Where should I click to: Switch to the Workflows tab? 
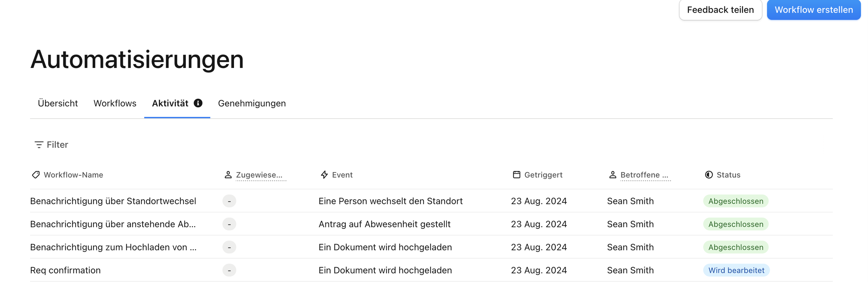click(115, 103)
